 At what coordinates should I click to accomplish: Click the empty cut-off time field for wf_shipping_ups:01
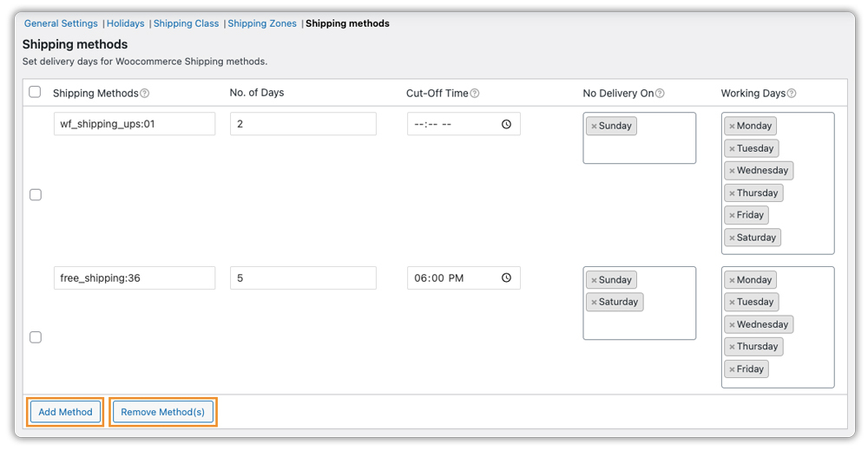[x=464, y=124]
